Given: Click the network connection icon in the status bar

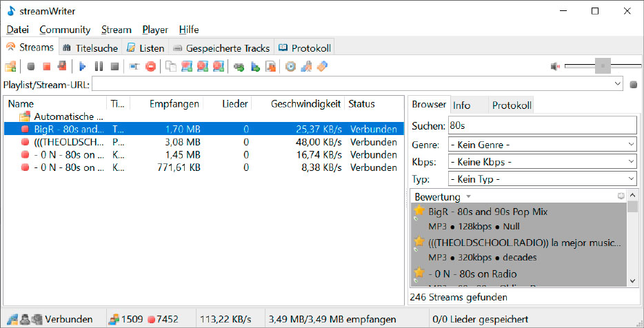Looking at the screenshot, I should 12,319.
